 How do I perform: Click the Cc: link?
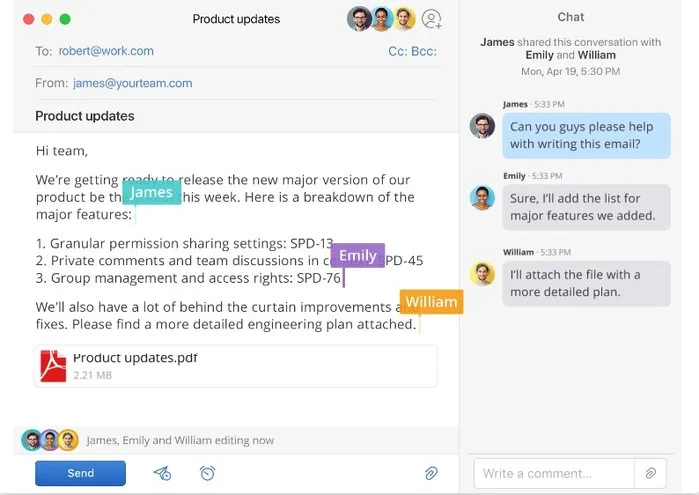(398, 51)
